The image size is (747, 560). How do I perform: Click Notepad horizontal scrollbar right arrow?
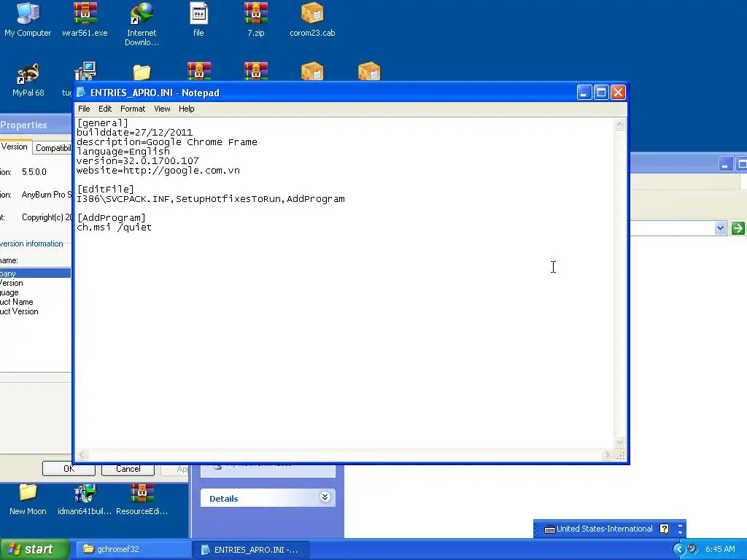click(606, 455)
